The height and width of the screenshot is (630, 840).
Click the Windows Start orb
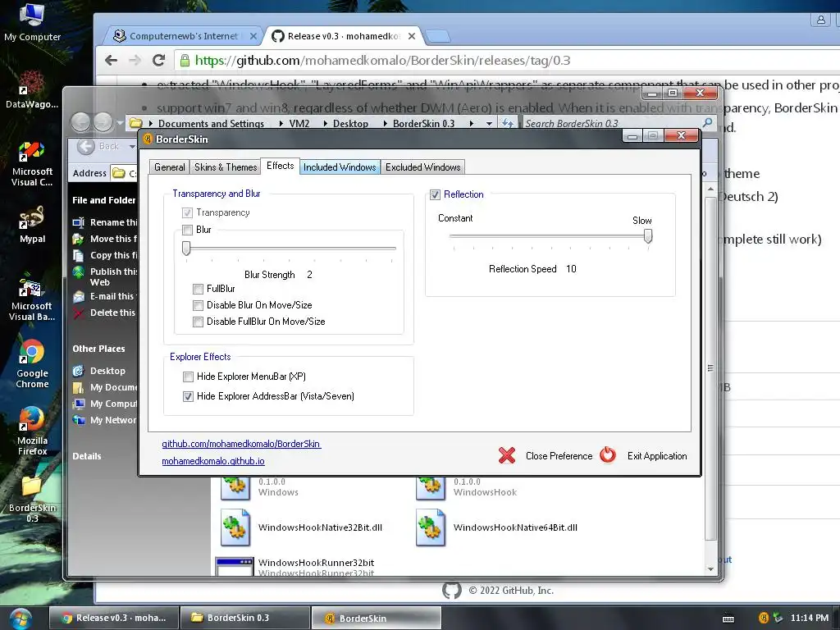[x=20, y=619]
